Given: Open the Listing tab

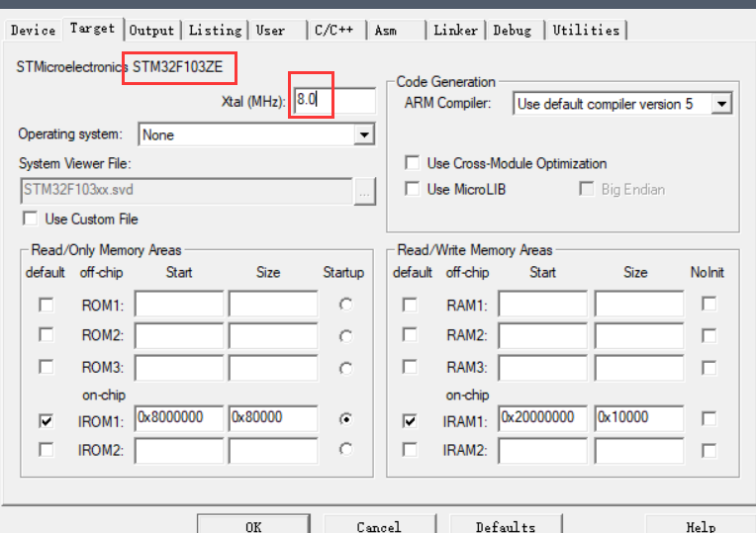Looking at the screenshot, I should 215,30.
